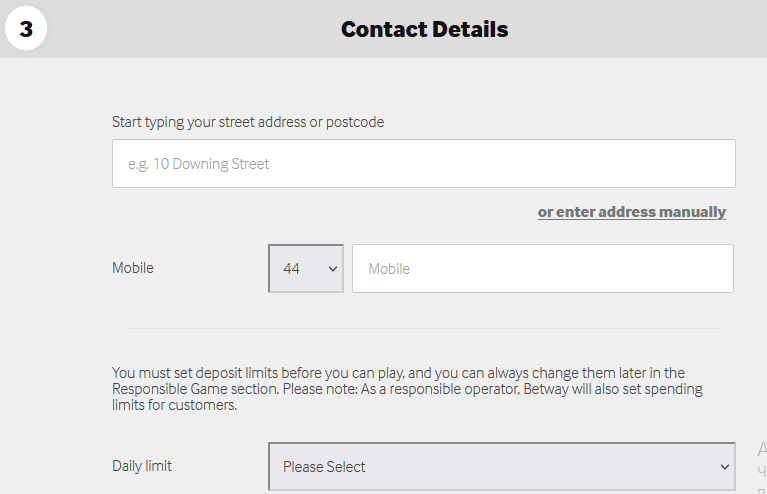
Task: Expand the Daily limit Please Select dropdown
Action: 500,467
